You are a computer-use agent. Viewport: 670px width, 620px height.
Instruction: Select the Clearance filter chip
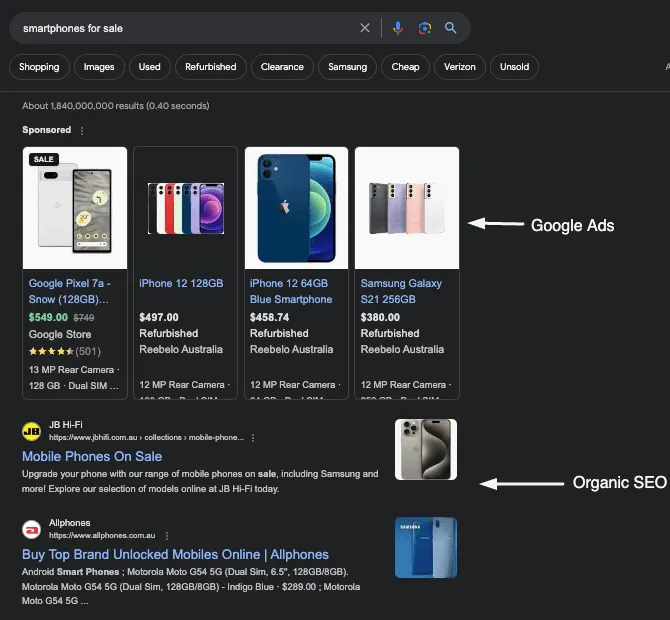pyautogui.click(x=282, y=67)
